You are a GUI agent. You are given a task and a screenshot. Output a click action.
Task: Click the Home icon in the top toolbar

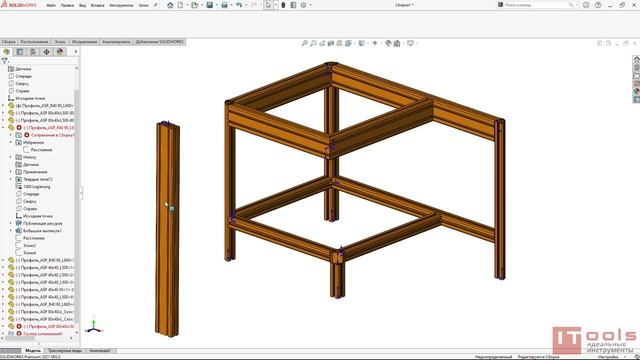170,5
